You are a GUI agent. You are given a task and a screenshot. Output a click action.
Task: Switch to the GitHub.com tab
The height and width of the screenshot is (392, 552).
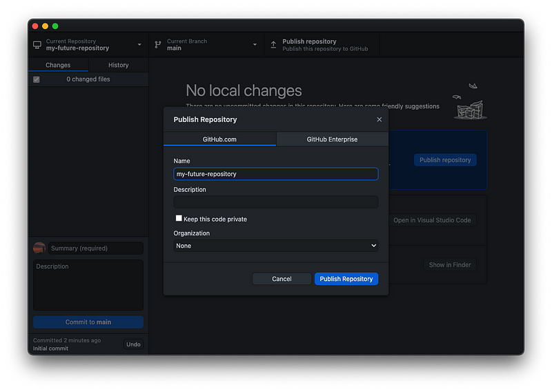point(219,139)
